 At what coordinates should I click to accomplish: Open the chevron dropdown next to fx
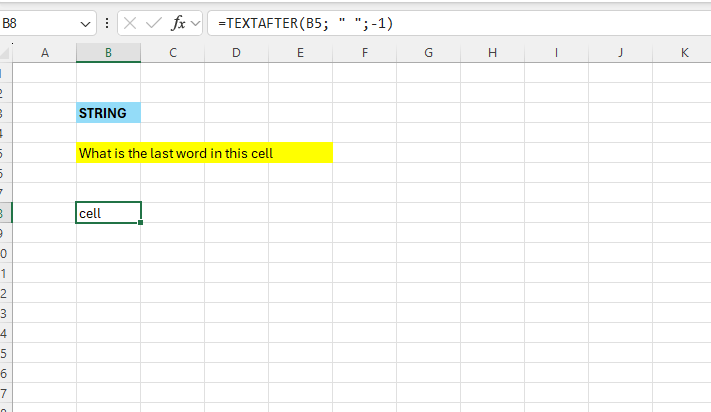coord(195,23)
